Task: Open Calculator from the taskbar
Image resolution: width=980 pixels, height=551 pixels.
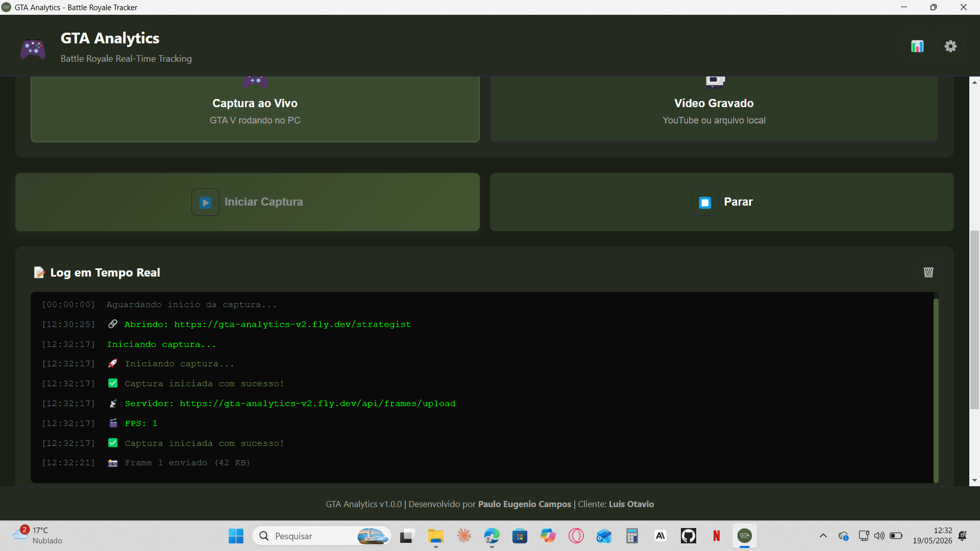Action: pos(632,536)
